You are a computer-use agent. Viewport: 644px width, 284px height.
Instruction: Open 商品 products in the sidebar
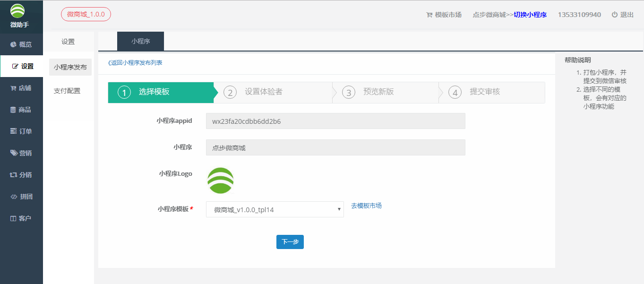(21, 110)
